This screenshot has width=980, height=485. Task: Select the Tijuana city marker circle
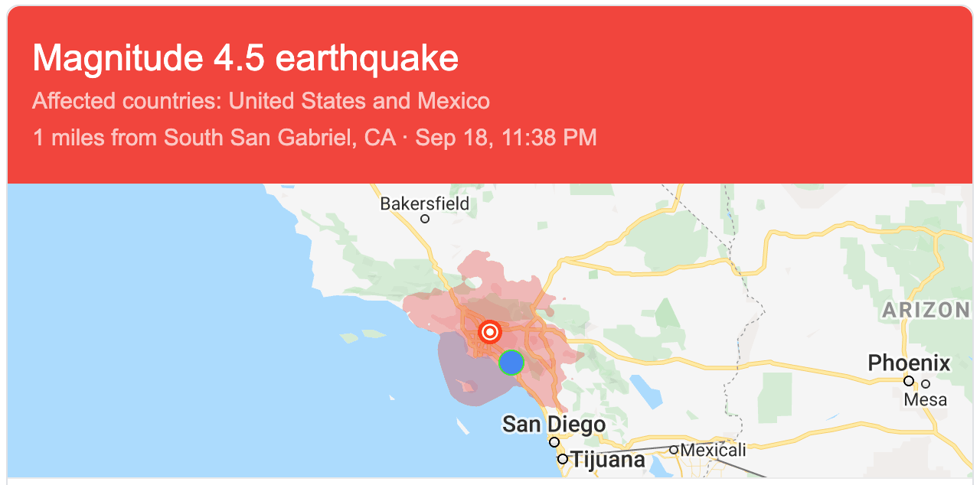point(563,459)
